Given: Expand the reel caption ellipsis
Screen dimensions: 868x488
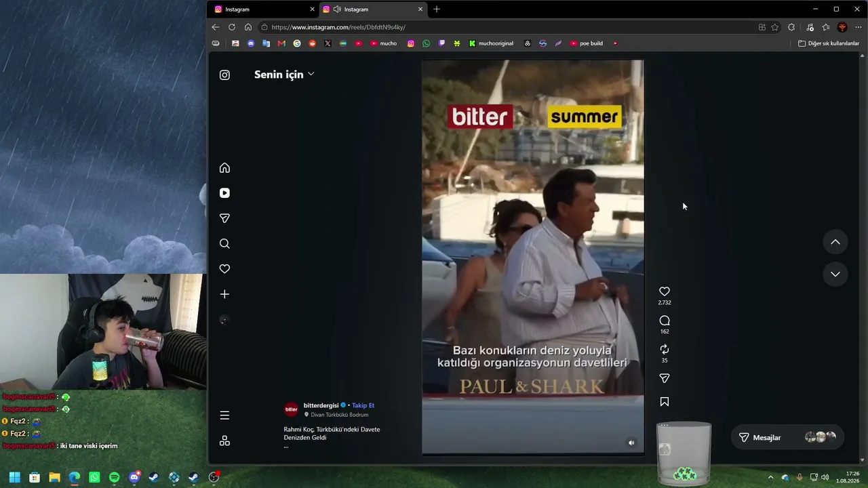Looking at the screenshot, I should pyautogui.click(x=286, y=446).
